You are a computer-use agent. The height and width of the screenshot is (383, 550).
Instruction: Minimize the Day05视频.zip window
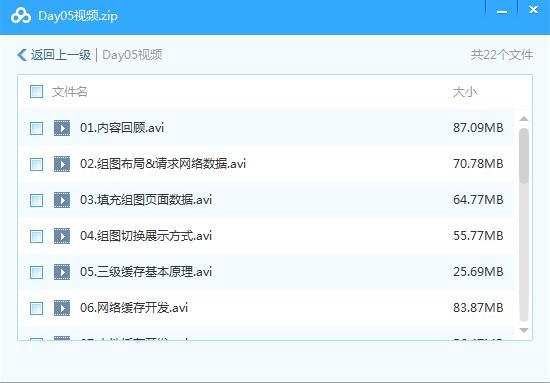pos(502,11)
